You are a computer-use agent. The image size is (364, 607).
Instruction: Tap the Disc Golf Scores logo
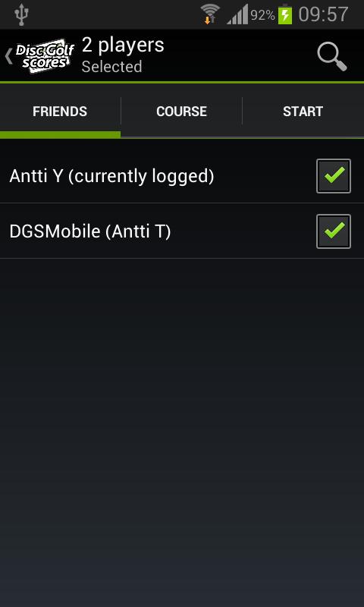(45, 55)
